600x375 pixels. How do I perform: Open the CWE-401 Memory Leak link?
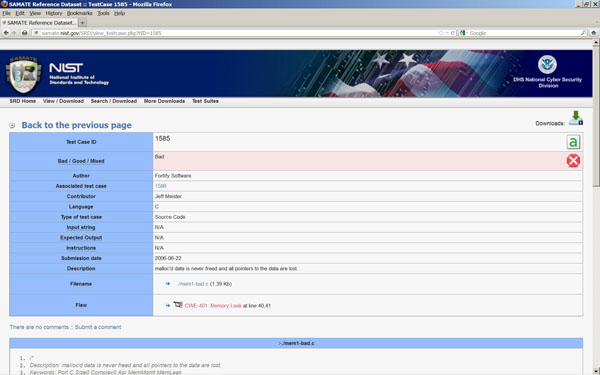point(213,306)
